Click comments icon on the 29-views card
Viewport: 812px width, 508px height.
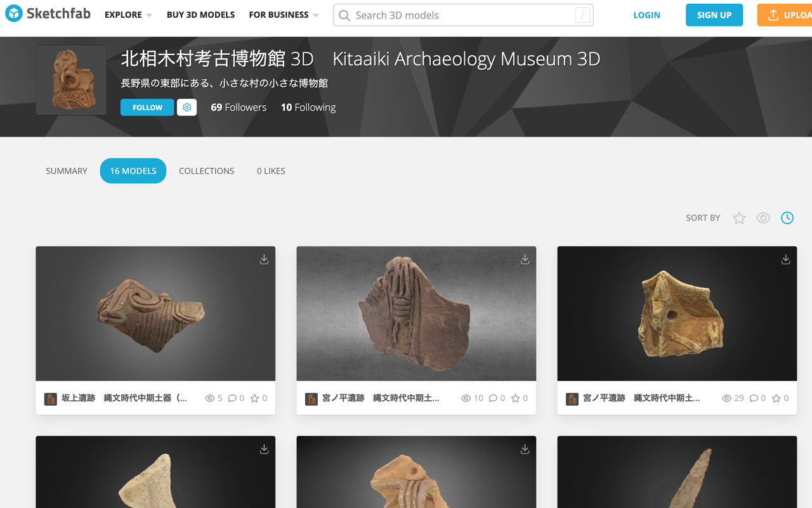[x=754, y=398]
